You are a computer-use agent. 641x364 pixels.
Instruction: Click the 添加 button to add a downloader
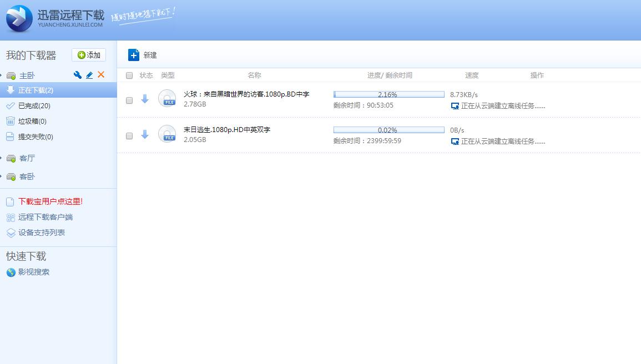[88, 54]
